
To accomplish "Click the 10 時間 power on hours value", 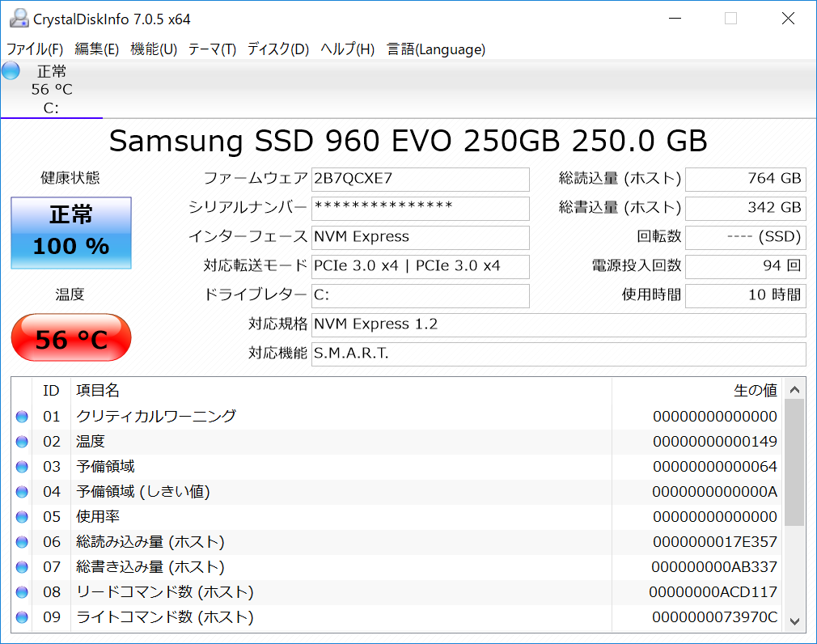I will pyautogui.click(x=746, y=296).
